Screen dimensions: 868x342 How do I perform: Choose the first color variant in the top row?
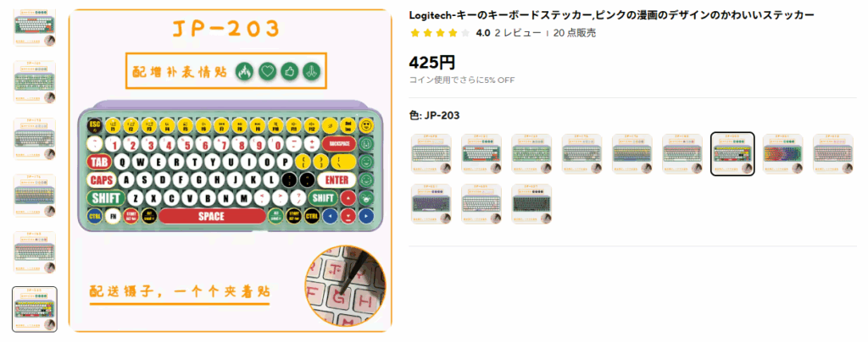tap(431, 154)
